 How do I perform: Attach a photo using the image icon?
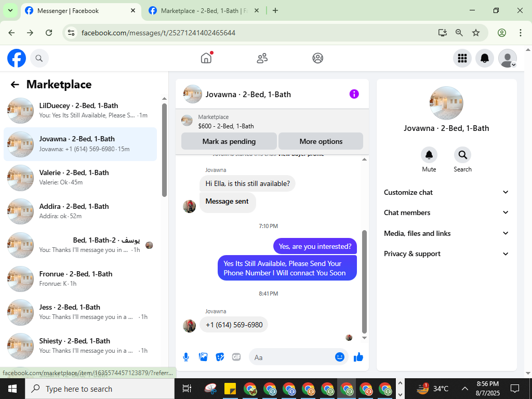point(203,357)
